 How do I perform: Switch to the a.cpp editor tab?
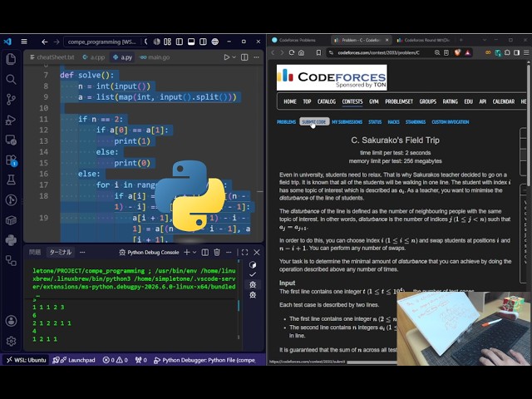point(94,57)
